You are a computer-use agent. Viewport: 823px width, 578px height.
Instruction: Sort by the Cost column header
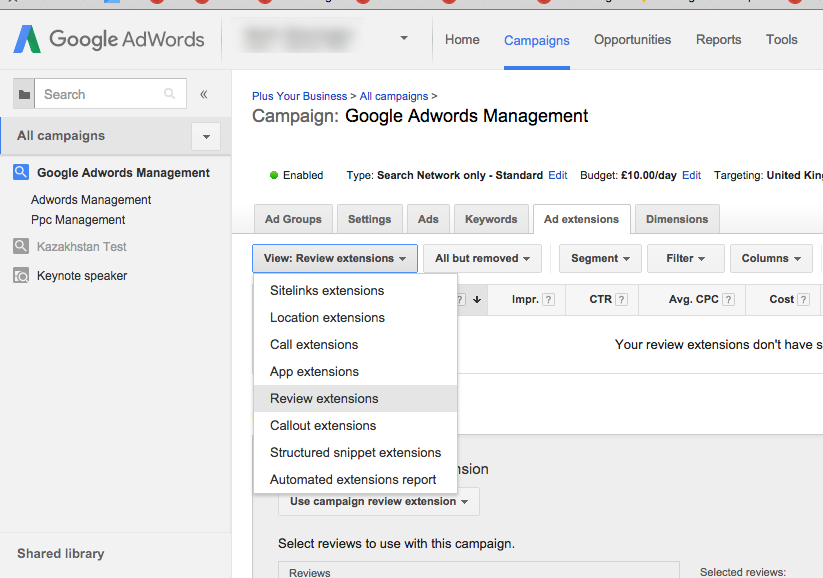pos(782,299)
